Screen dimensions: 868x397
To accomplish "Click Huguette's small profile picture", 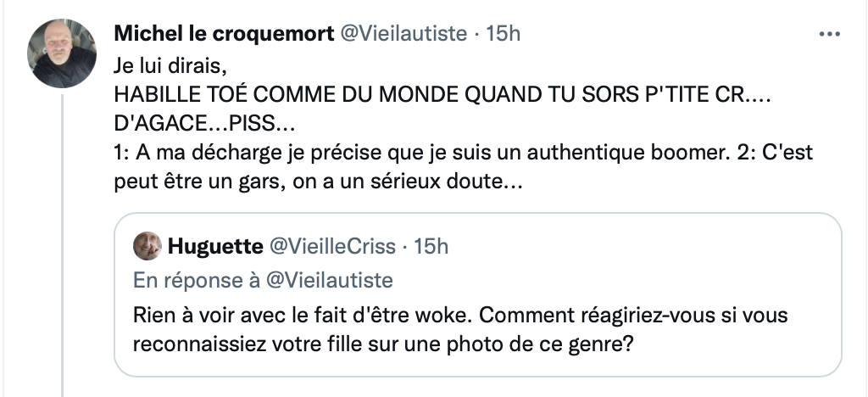I will (147, 247).
